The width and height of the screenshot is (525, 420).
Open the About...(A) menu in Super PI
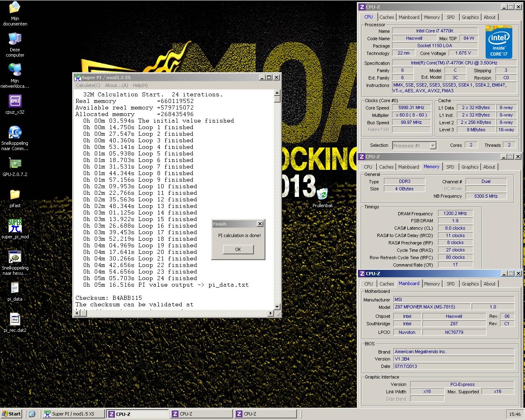coord(116,85)
